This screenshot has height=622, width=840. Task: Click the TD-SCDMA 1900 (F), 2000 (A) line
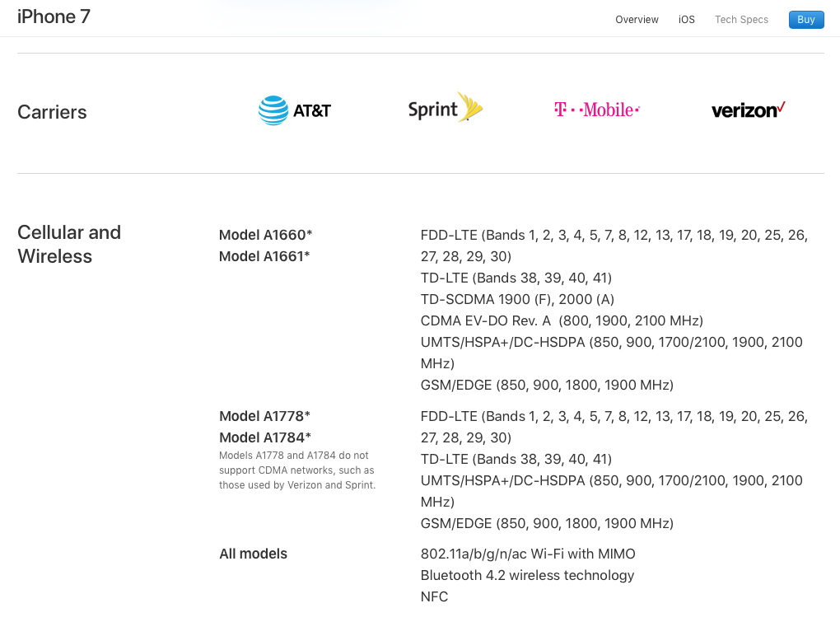(x=517, y=299)
